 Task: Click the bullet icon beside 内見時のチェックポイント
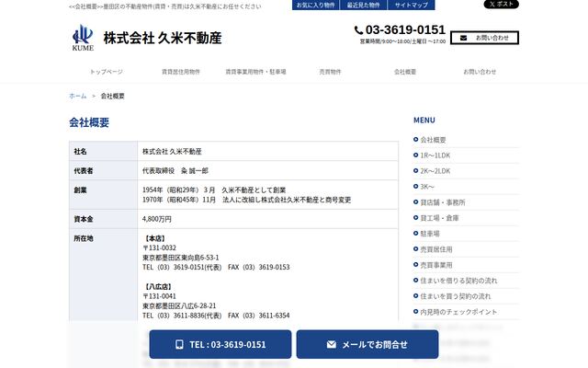click(415, 312)
